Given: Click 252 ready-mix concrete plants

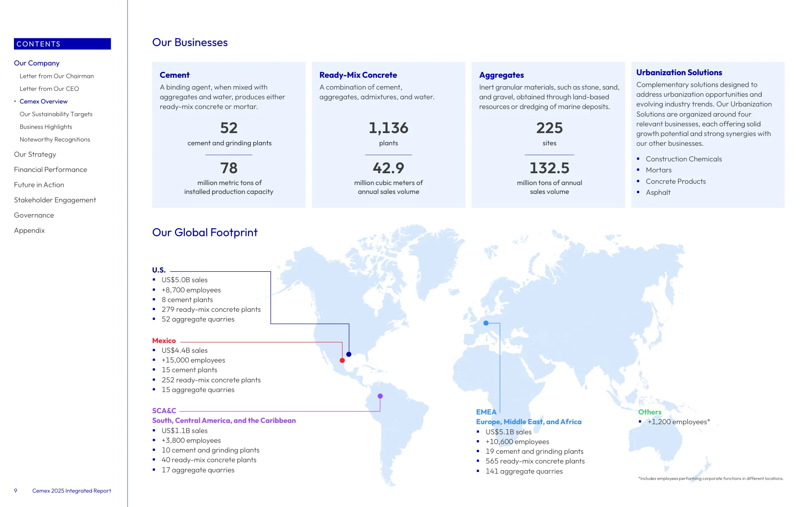Looking at the screenshot, I should [211, 380].
